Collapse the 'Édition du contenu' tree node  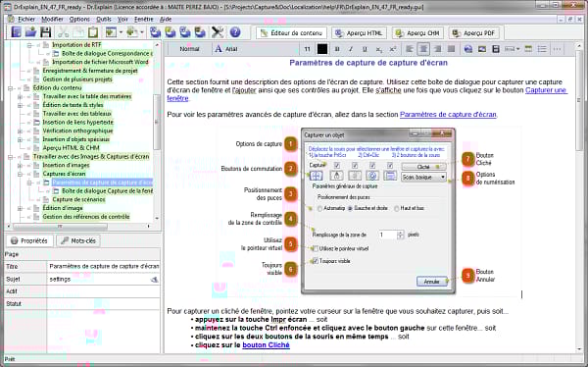[x=11, y=88]
